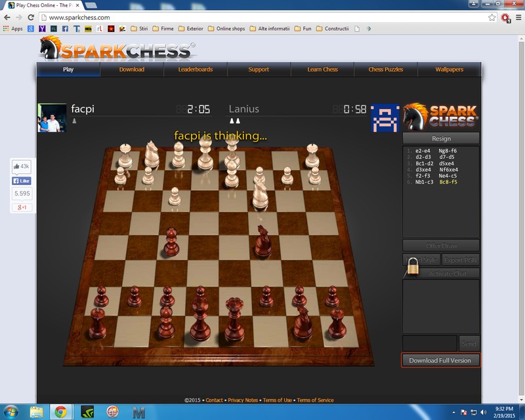
Task: Open the Terms of Use footer link
Action: [x=277, y=400]
